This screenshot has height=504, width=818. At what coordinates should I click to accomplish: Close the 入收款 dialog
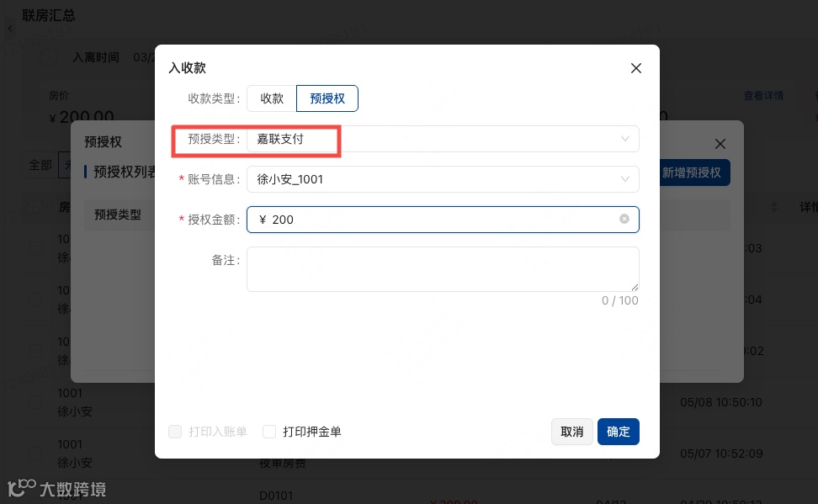coord(635,68)
